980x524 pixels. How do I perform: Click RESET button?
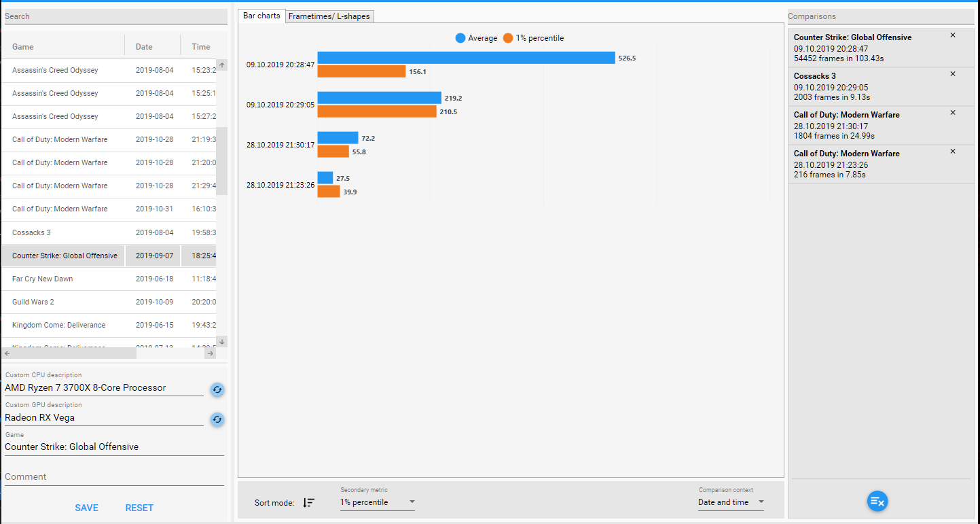pos(139,508)
